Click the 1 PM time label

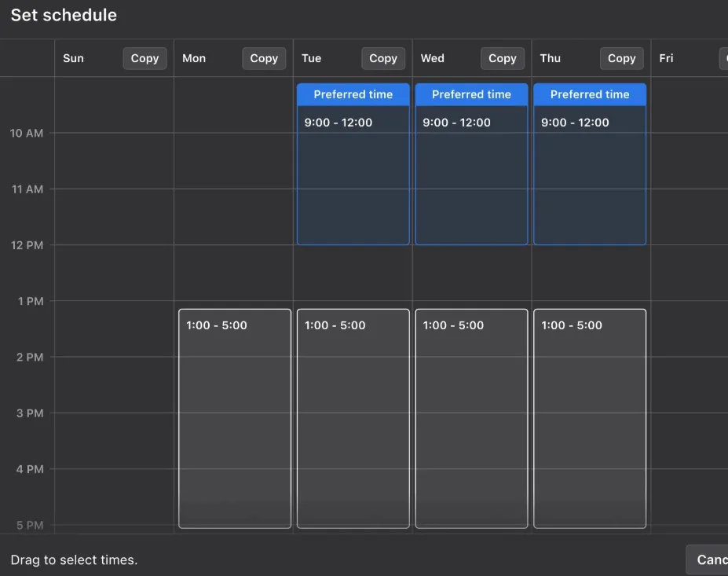[x=31, y=302]
